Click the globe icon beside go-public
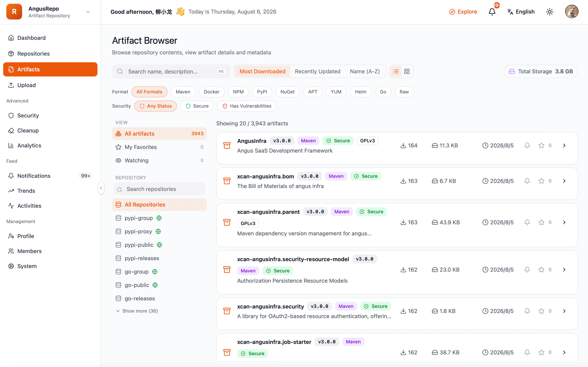The height and width of the screenshot is (367, 588). [x=155, y=285]
